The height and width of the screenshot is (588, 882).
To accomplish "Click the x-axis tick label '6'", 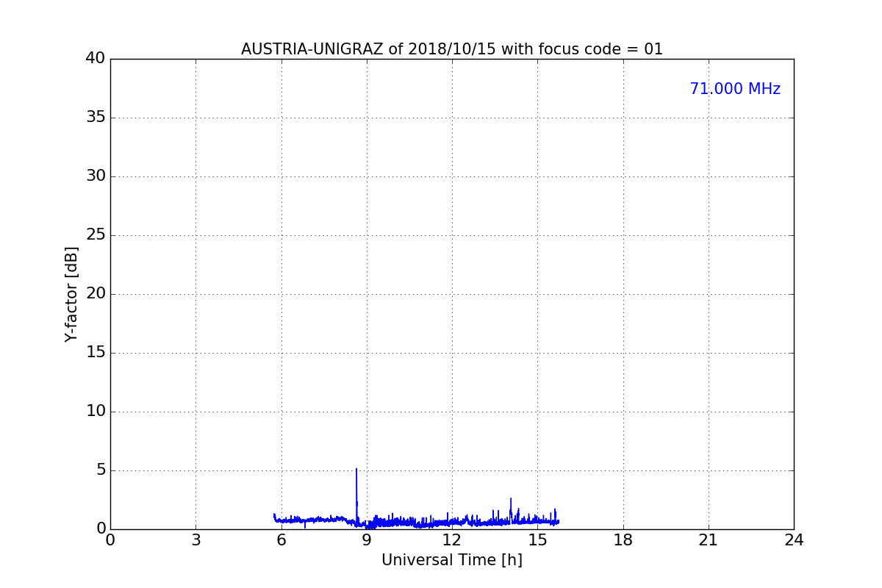I will (x=282, y=540).
